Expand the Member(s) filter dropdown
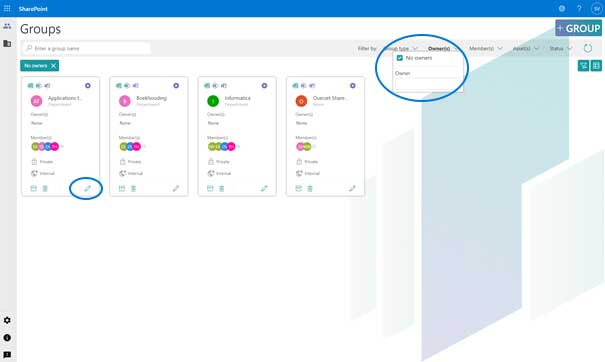The image size is (605, 362). click(x=485, y=48)
